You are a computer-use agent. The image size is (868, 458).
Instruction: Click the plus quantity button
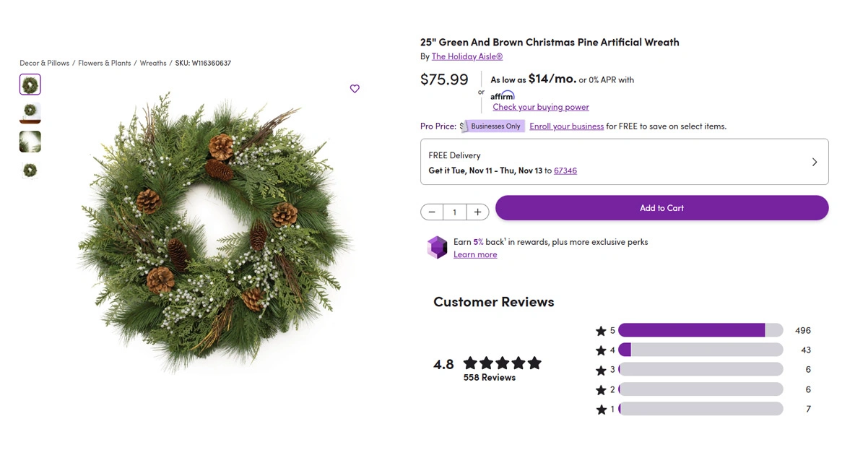pos(477,212)
